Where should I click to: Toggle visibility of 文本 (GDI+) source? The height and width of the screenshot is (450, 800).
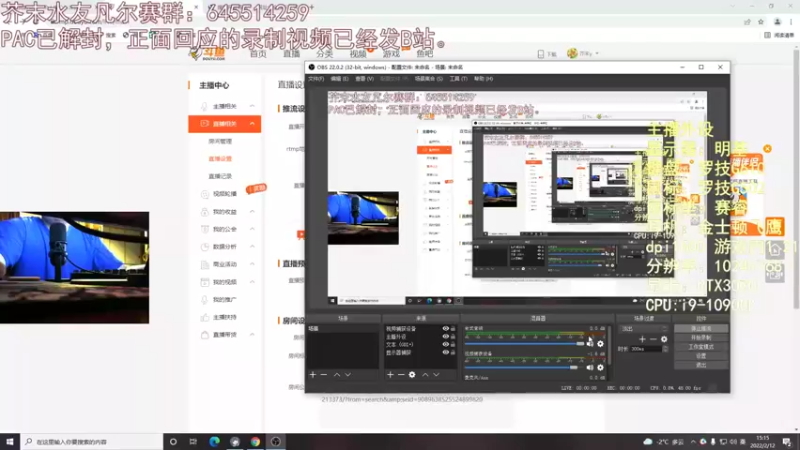point(445,344)
